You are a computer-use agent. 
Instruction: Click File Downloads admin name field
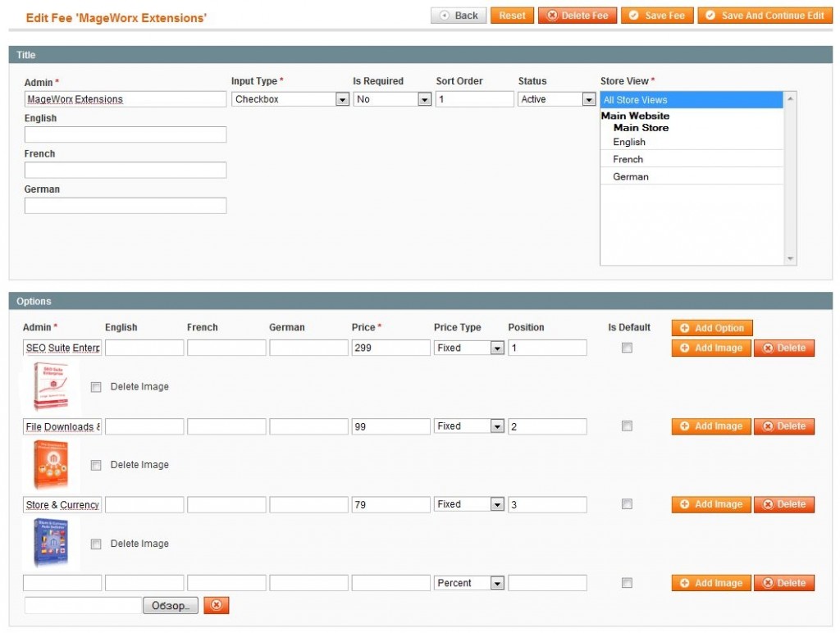coord(62,426)
